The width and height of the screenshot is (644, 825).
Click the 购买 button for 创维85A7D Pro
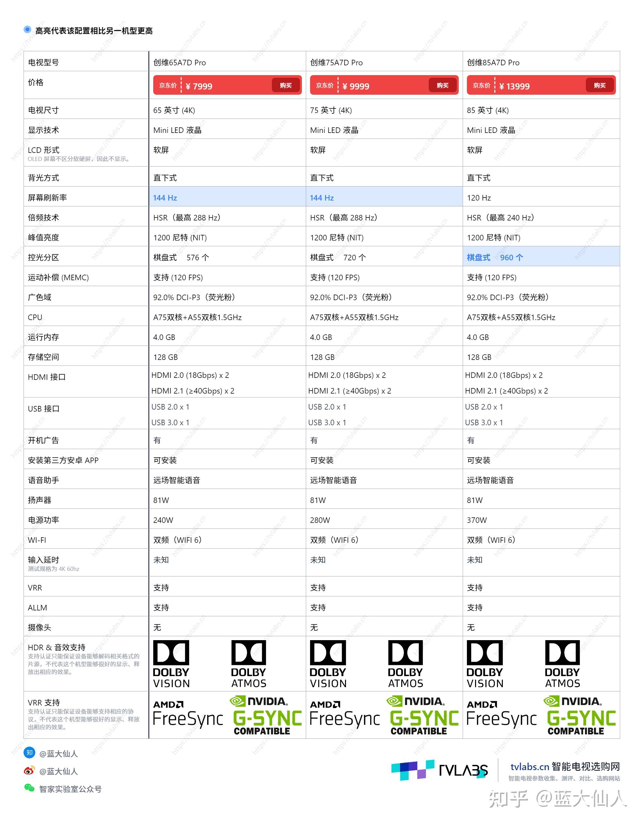pos(600,85)
